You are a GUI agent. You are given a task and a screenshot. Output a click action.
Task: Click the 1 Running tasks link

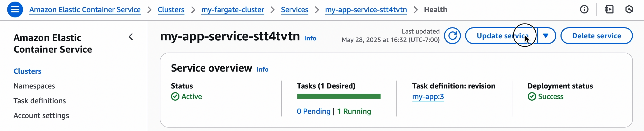tap(354, 111)
